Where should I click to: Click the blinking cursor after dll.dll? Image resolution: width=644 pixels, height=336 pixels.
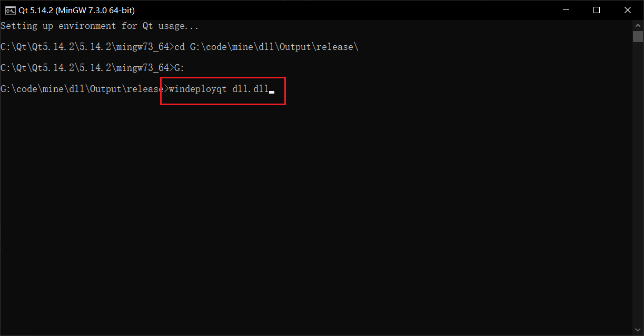point(272,92)
